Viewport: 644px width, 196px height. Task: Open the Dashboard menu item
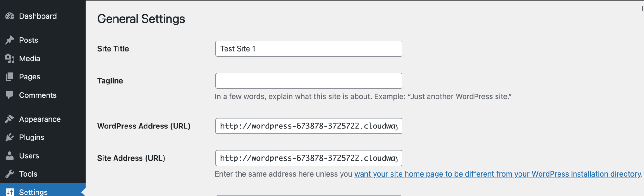point(38,16)
